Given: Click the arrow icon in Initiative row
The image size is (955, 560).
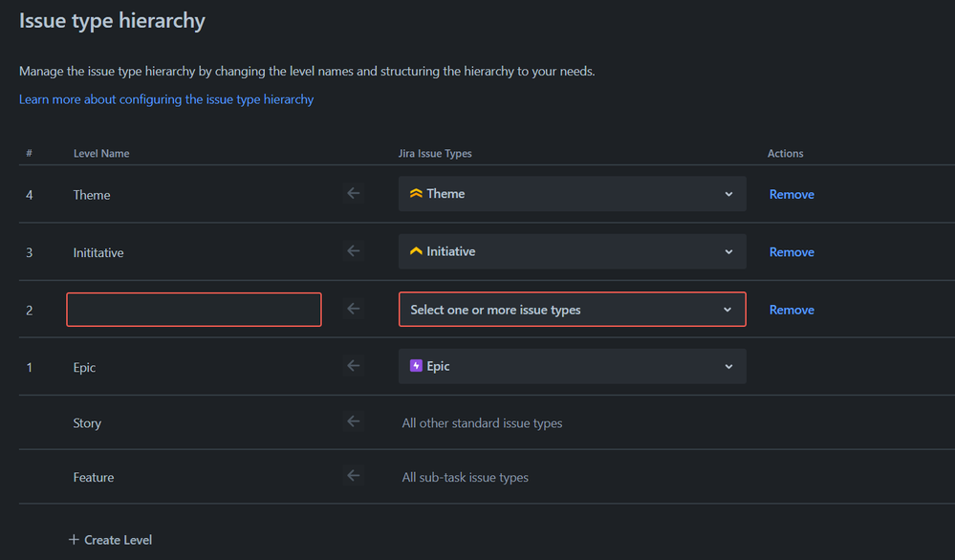Looking at the screenshot, I should (x=354, y=251).
